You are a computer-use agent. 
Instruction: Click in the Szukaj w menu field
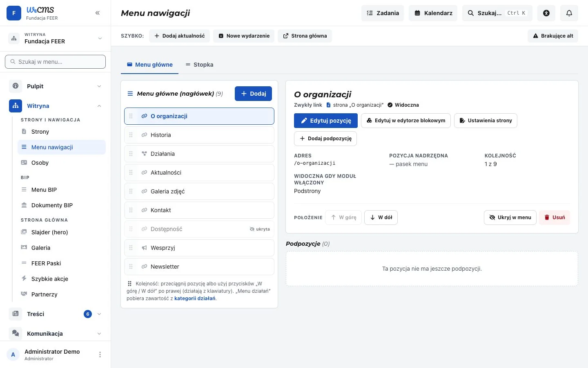55,62
